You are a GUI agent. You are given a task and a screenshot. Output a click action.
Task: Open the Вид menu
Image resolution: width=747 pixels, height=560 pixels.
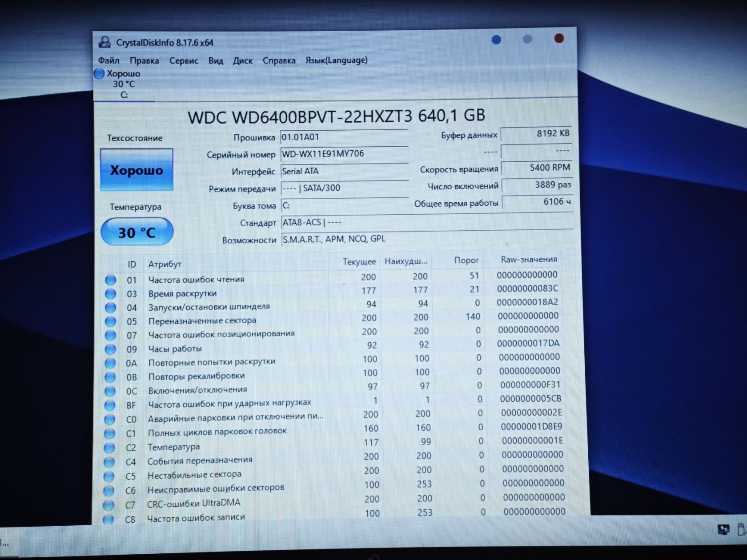(216, 60)
